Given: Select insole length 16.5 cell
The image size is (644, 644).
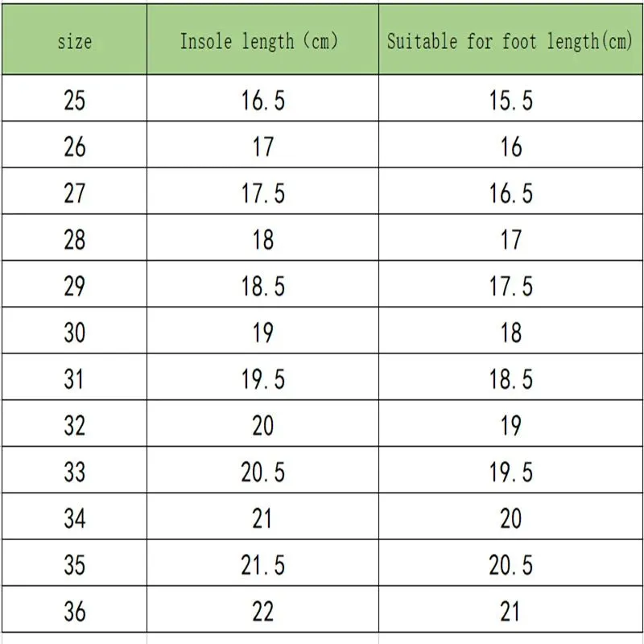Looking at the screenshot, I should (263, 98).
